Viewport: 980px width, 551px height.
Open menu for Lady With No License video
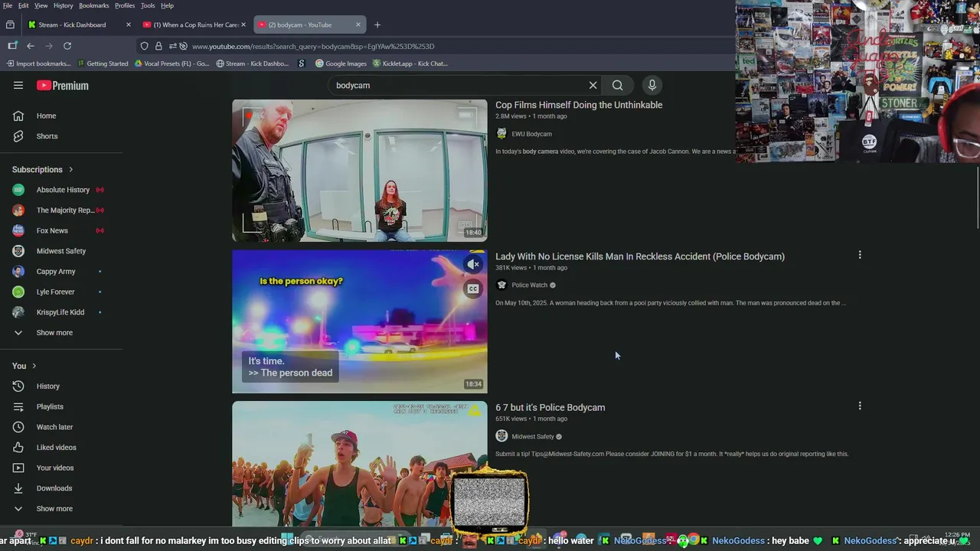click(x=860, y=255)
